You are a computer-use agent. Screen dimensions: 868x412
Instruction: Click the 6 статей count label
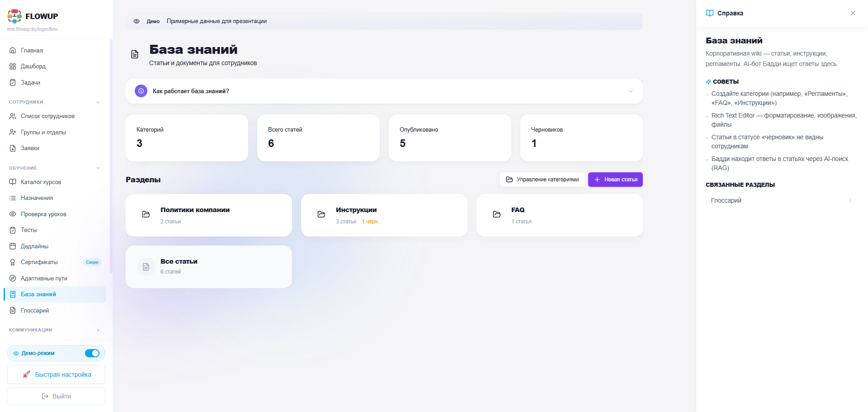[x=170, y=272]
